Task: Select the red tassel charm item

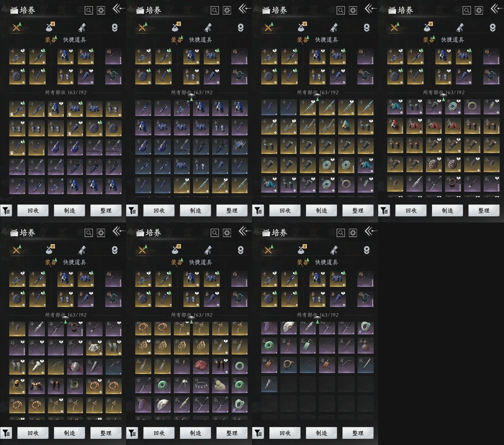Action: 289,345
